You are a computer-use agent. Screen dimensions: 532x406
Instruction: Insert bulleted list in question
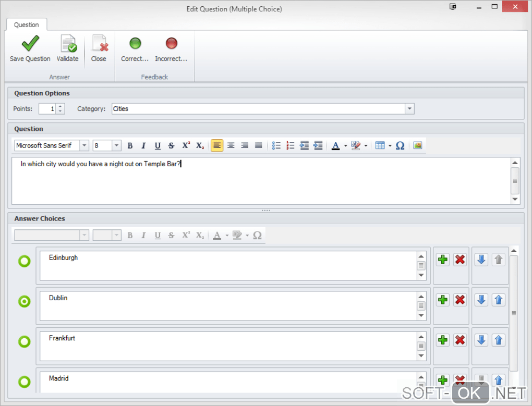(276, 145)
